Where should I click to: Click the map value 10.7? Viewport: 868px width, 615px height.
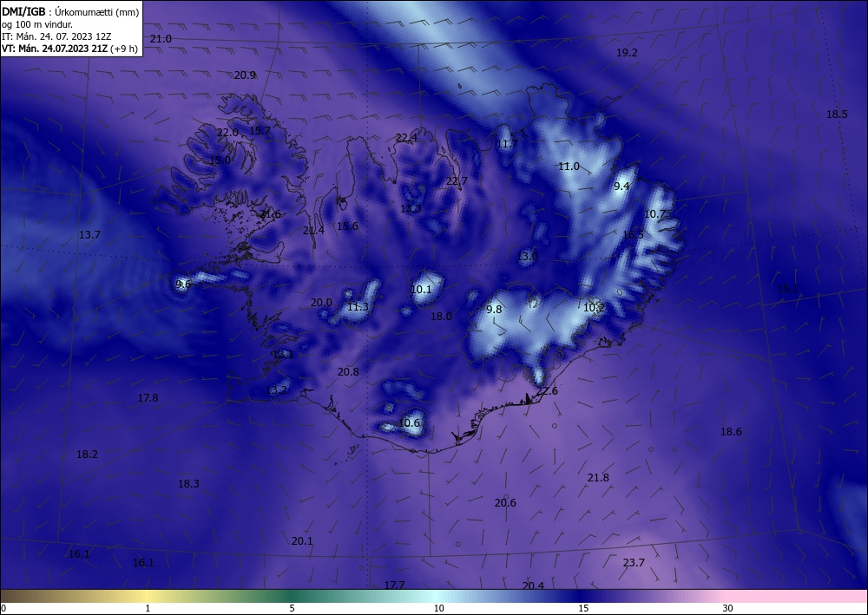click(654, 214)
